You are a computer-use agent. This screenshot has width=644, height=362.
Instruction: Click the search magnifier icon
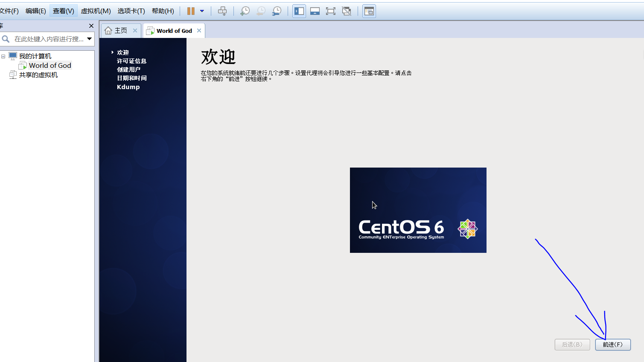(x=6, y=39)
